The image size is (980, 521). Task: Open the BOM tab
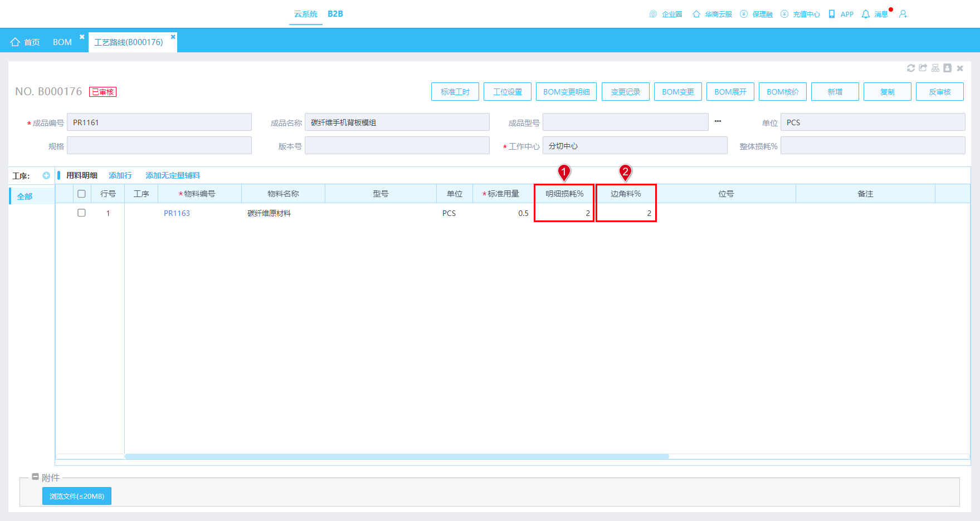pyautogui.click(x=62, y=42)
